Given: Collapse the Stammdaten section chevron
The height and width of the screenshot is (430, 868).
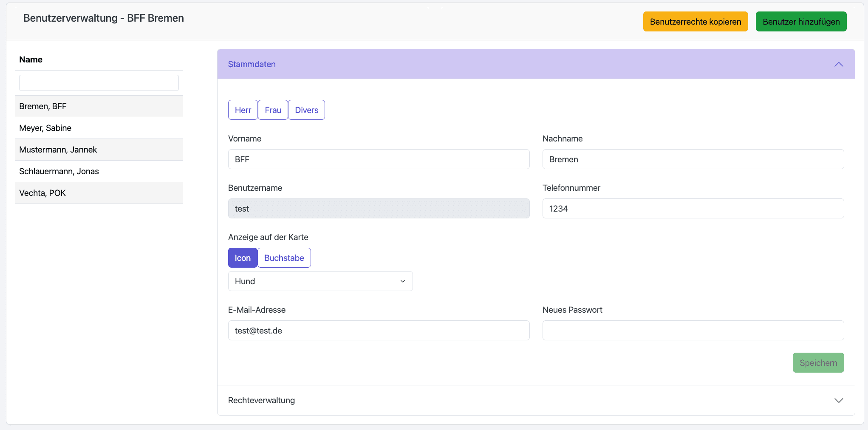Looking at the screenshot, I should (x=838, y=65).
